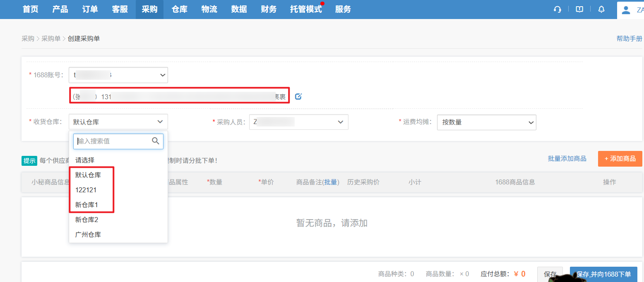Click the search magnifier icon in dropdown

point(156,141)
